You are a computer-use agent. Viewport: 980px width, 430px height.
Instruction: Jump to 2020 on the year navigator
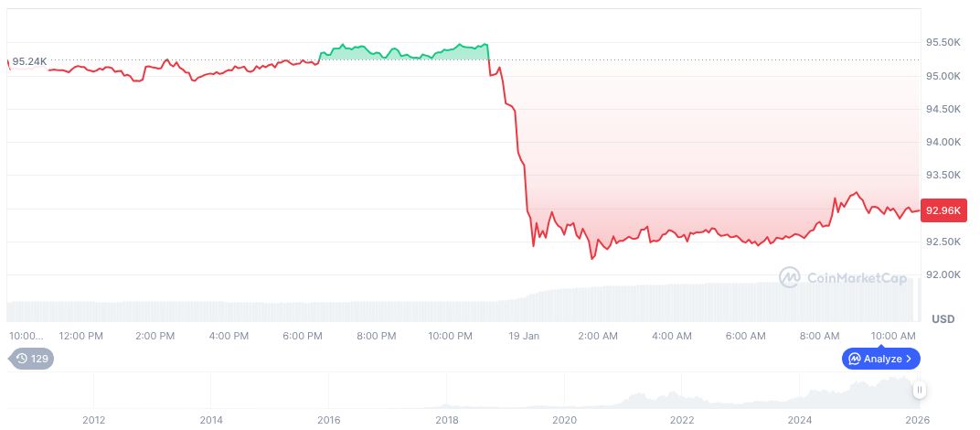pyautogui.click(x=564, y=420)
